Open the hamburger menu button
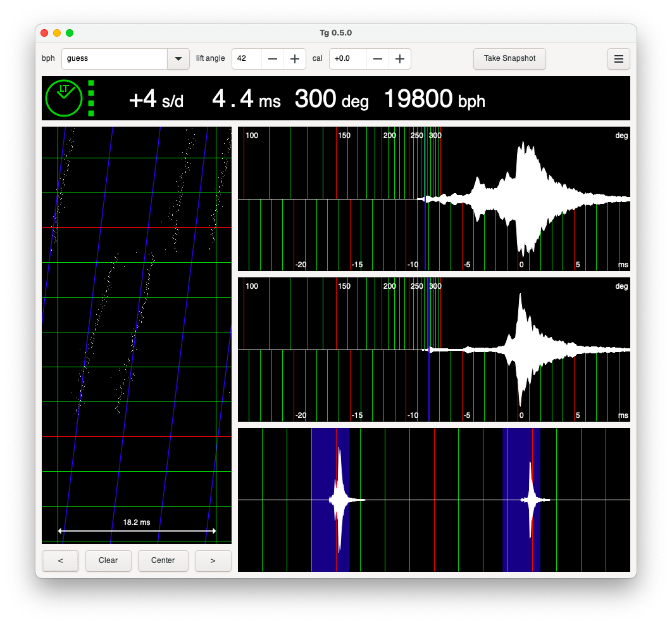 point(618,59)
